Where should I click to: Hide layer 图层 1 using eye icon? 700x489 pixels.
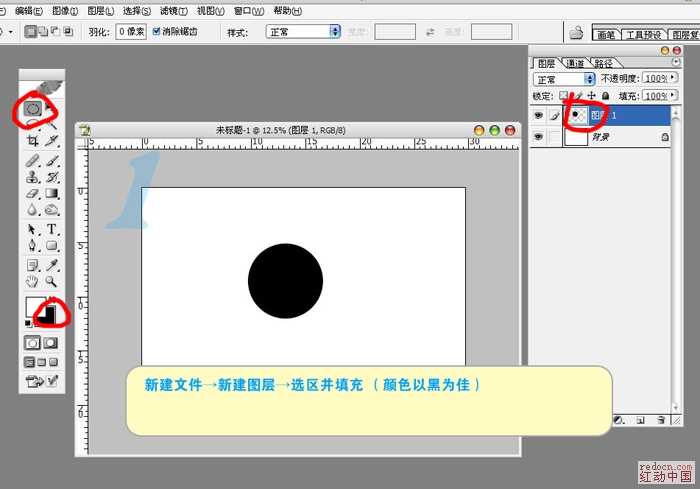[538, 116]
